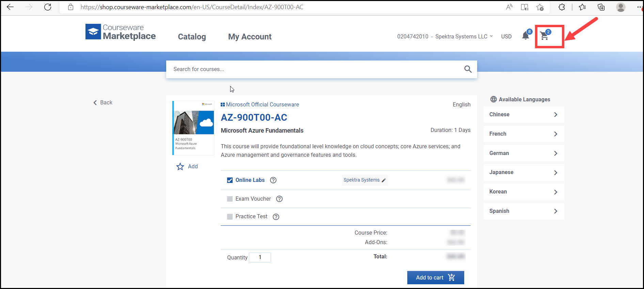The image size is (644, 289).
Task: Open the shopping cart icon
Action: 545,35
